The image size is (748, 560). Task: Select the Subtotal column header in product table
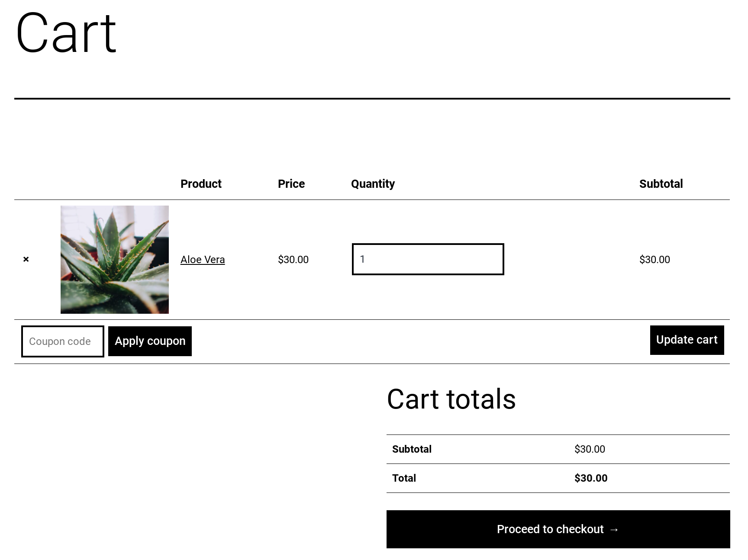[x=661, y=184]
